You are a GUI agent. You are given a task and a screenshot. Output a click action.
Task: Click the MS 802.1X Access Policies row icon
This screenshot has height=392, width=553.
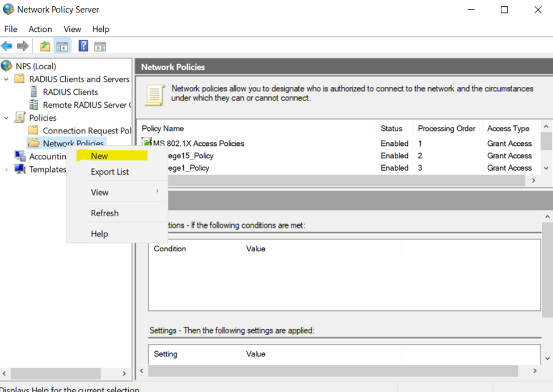[x=147, y=142]
